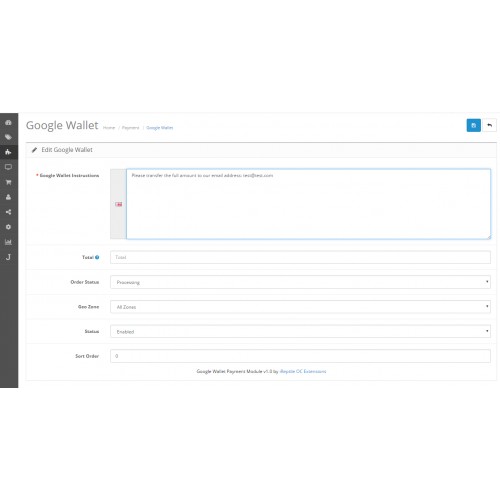Click the Total input field
Viewport: 500px width, 500px height.
pos(300,257)
